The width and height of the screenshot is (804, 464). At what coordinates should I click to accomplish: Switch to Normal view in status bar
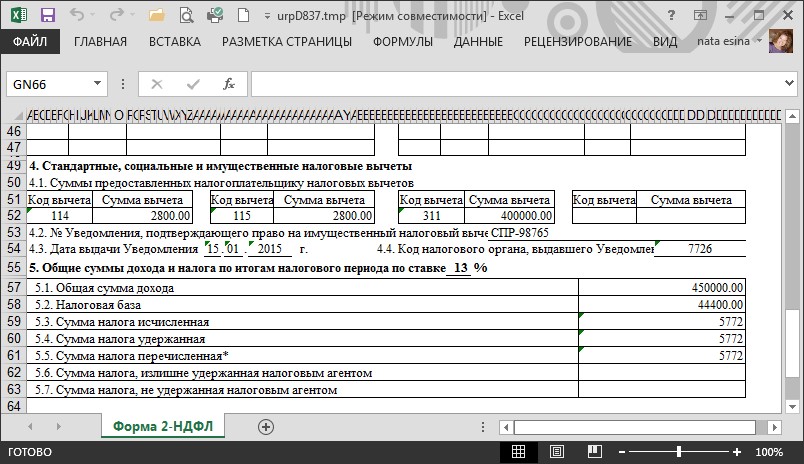pyautogui.click(x=518, y=452)
